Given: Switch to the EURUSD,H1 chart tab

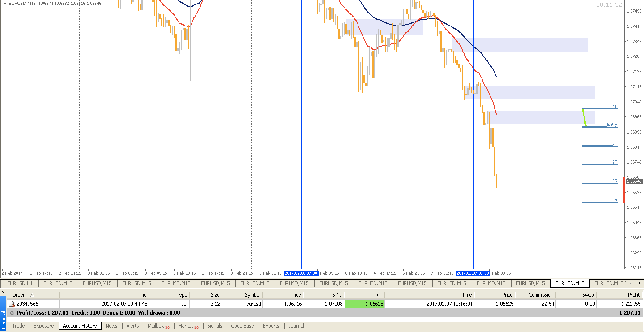Looking at the screenshot, I should pyautogui.click(x=20, y=283).
